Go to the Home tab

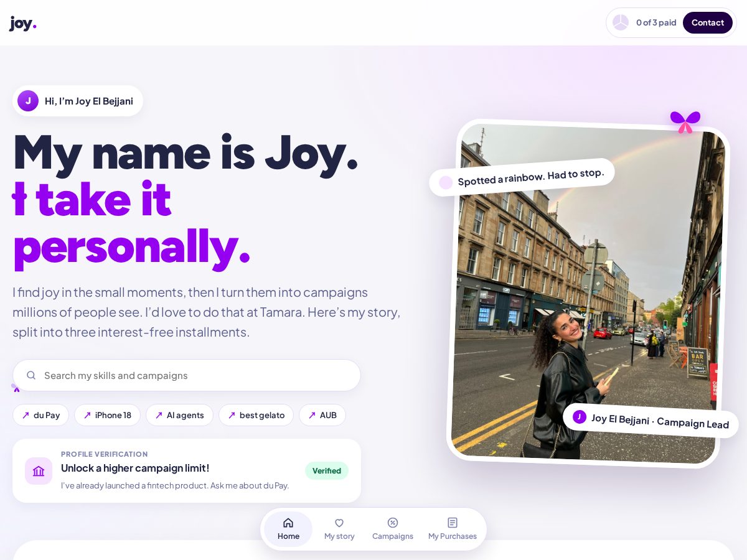(x=288, y=529)
